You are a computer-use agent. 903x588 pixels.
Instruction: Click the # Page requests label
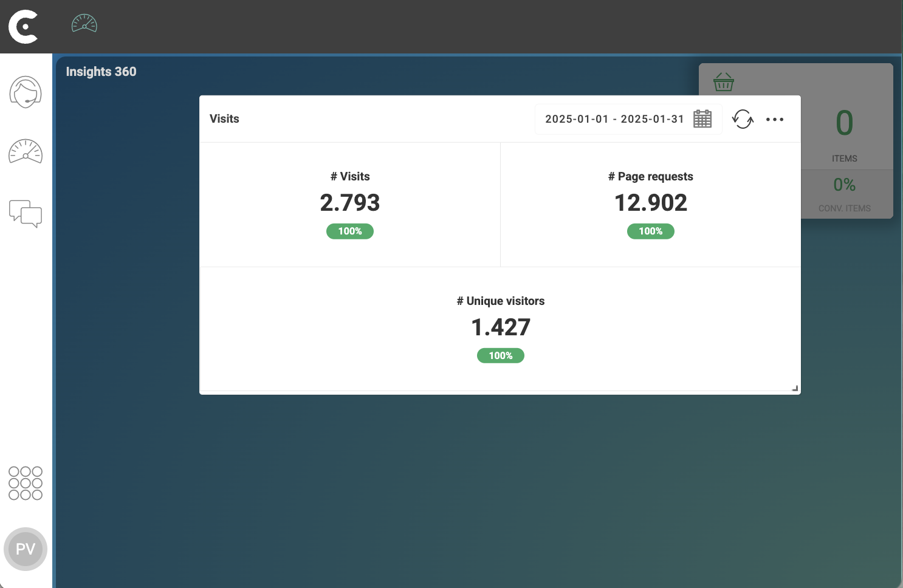651,177
